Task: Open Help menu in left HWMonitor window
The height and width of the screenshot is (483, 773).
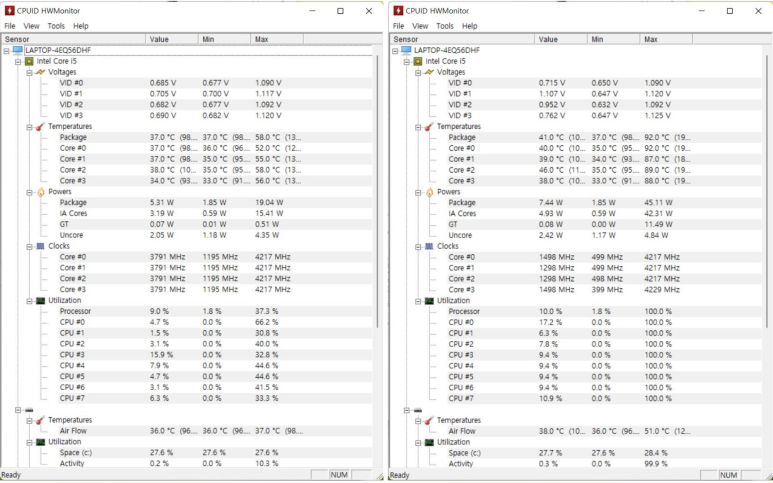Action: click(x=81, y=26)
